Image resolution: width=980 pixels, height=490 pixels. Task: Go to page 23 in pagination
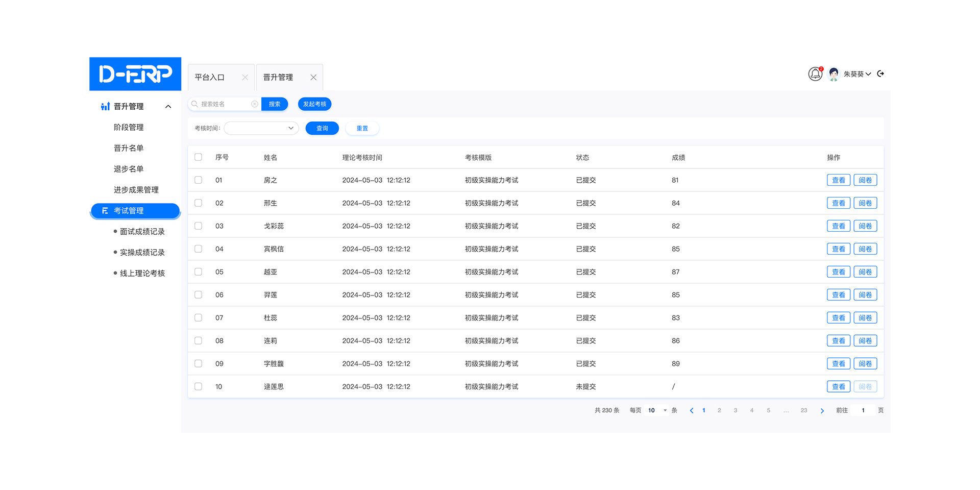(x=803, y=410)
